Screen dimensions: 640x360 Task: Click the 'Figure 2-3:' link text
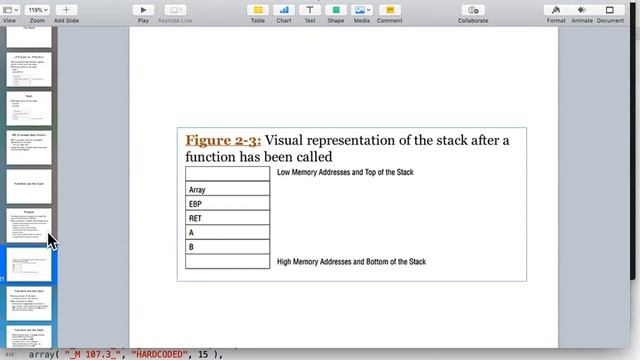click(223, 140)
